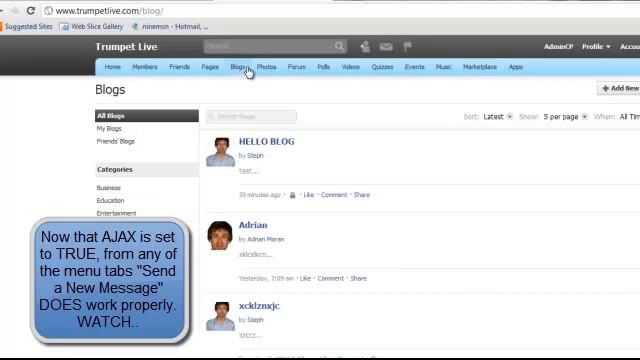Open the HELLO BLOG post title
The height and width of the screenshot is (360, 640).
coord(267,142)
